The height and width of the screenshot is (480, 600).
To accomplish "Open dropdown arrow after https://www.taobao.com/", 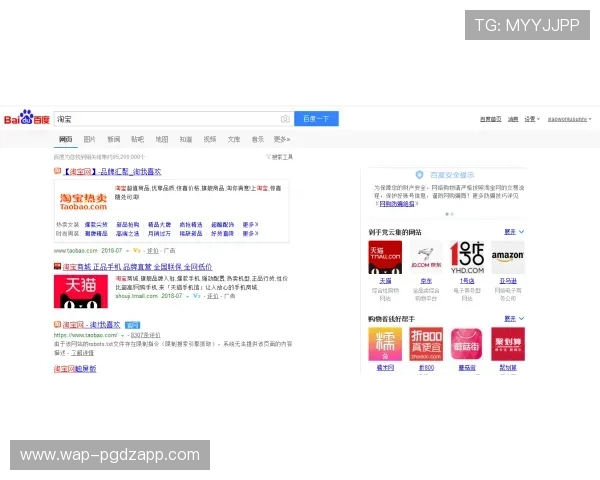I will [x=123, y=336].
